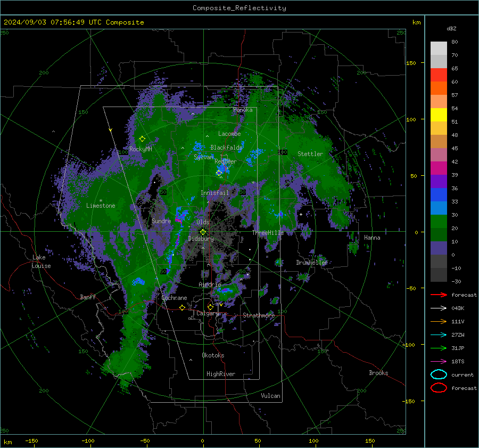Select the 10 dBZ slate purple swatch
This screenshot has height=448, width=479.
coord(439,248)
